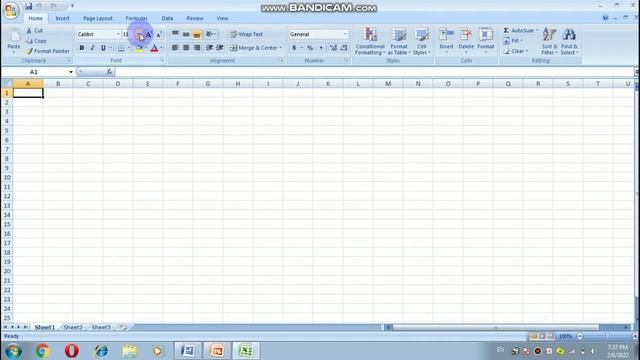Click the Insert cells icon
This screenshot has width=640, height=360.
pyautogui.click(x=446, y=34)
